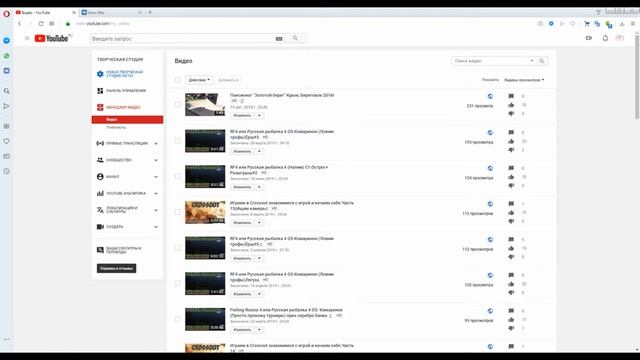Open arrow dropdown beside Изменить for second video
Screen dimensions: 640x360
tap(259, 151)
